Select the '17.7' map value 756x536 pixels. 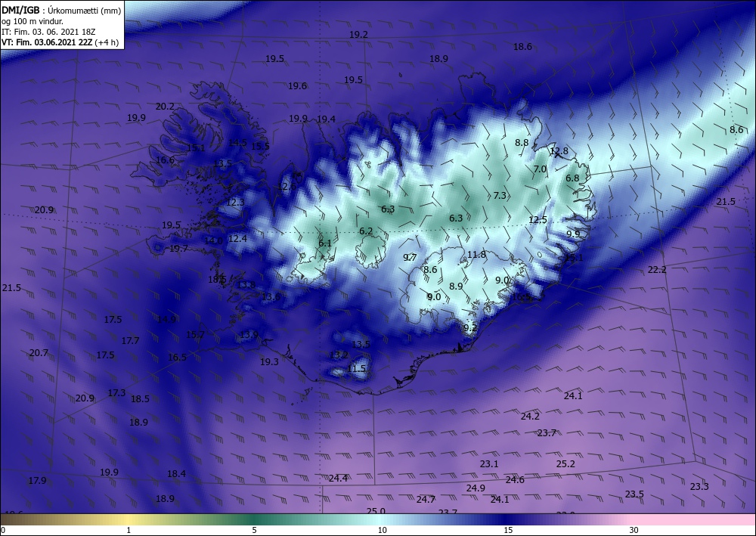click(130, 341)
